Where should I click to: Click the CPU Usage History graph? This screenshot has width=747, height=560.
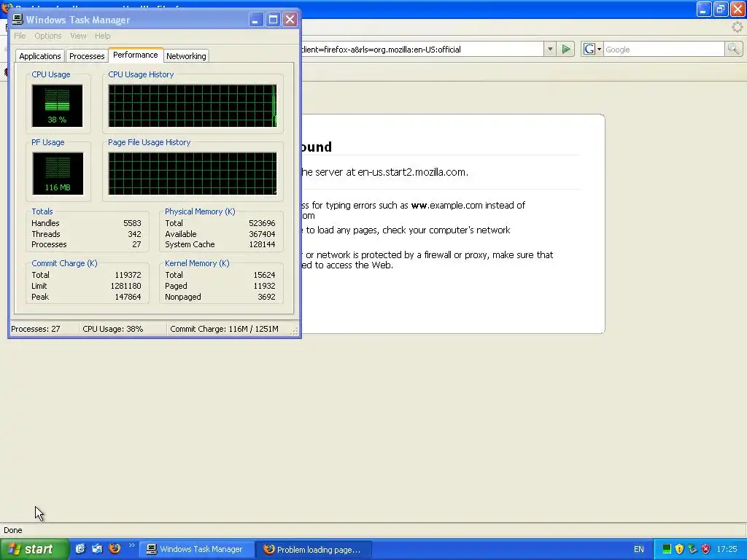point(193,106)
